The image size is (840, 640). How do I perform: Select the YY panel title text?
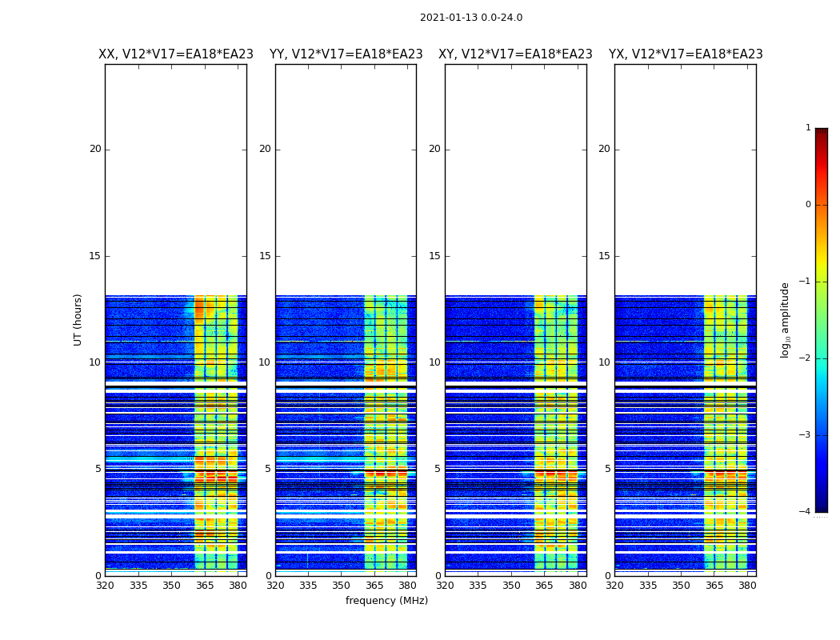coord(346,54)
